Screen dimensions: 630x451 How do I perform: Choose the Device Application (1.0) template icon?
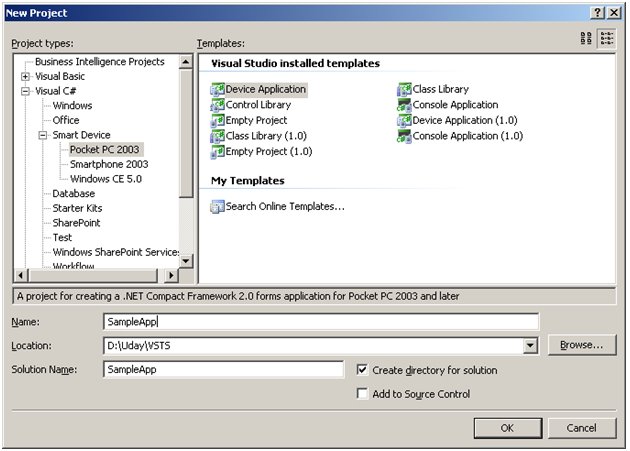coord(404,120)
